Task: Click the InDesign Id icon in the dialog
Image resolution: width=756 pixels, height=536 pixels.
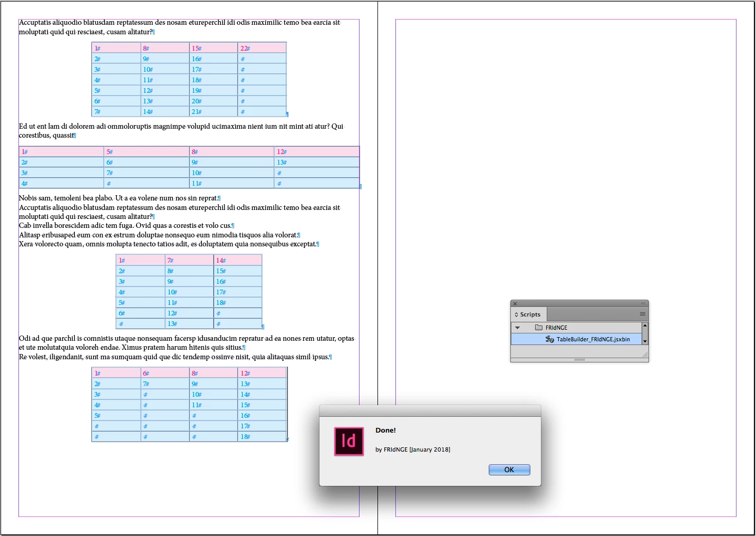Action: tap(349, 441)
